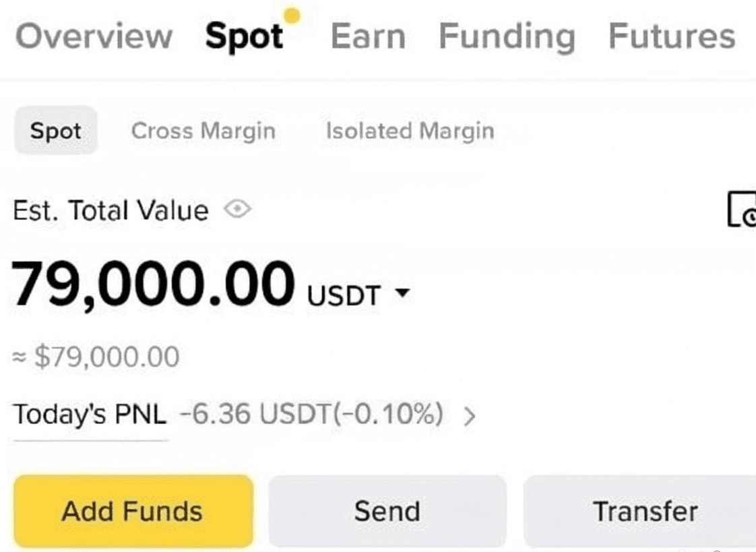Toggle balance visibility eye icon
The width and height of the screenshot is (756, 552).
click(x=237, y=209)
